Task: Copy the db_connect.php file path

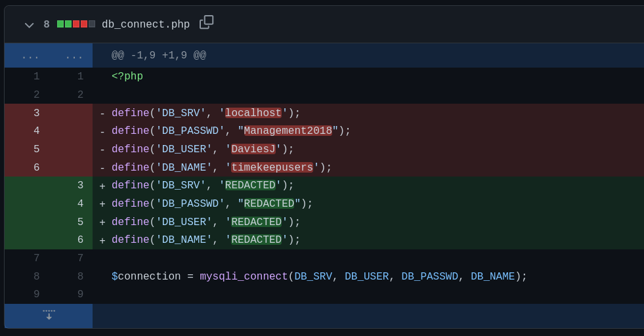Action: (207, 22)
